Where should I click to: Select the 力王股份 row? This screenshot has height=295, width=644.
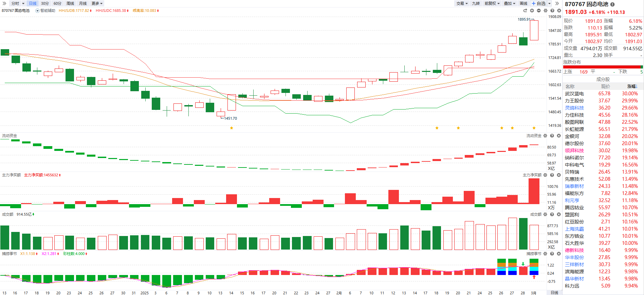point(603,101)
